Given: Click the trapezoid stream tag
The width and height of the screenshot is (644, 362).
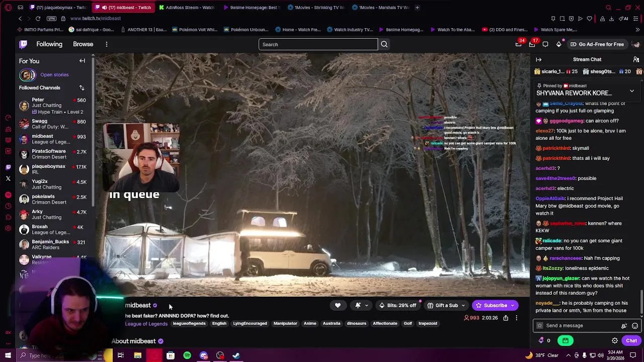Looking at the screenshot, I should (428, 323).
